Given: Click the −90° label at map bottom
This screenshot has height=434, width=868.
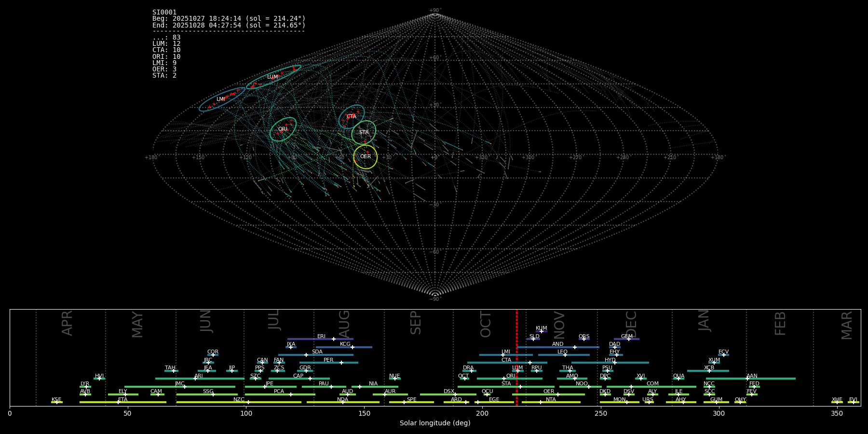Looking at the screenshot, I should (x=435, y=299).
